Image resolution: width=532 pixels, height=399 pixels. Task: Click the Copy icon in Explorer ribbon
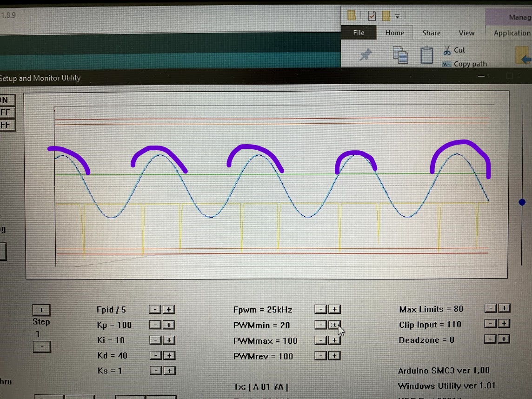coord(400,54)
